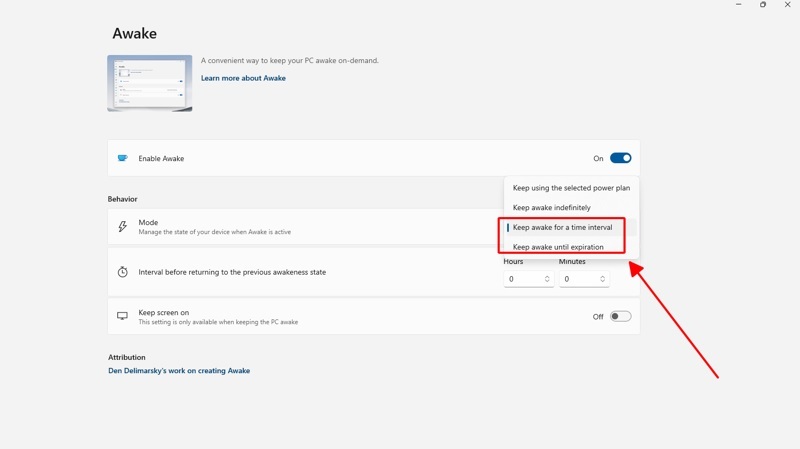
Task: Click the lightning bolt Mode icon
Action: [x=123, y=227]
